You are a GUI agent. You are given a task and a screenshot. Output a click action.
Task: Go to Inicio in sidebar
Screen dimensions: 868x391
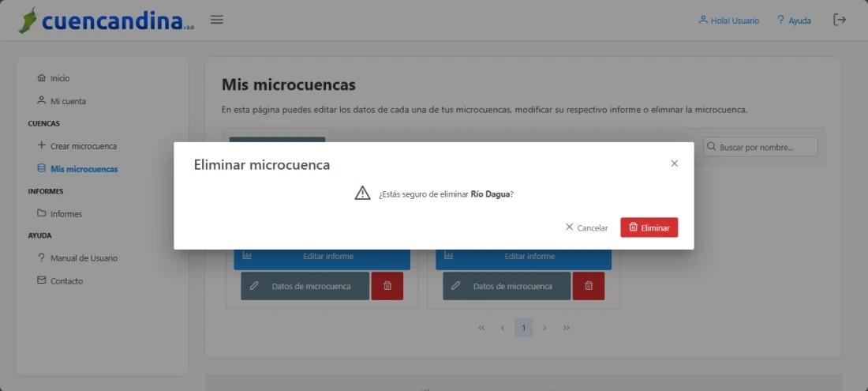click(59, 78)
